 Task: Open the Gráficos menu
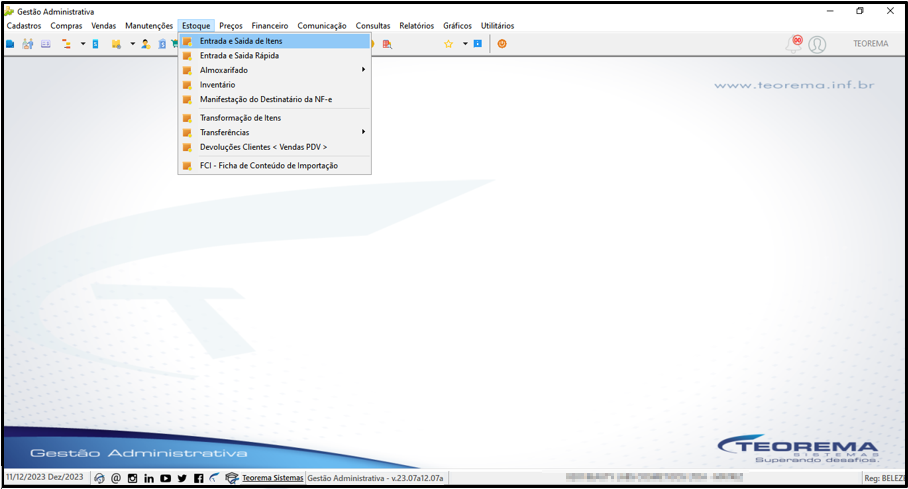(x=457, y=25)
